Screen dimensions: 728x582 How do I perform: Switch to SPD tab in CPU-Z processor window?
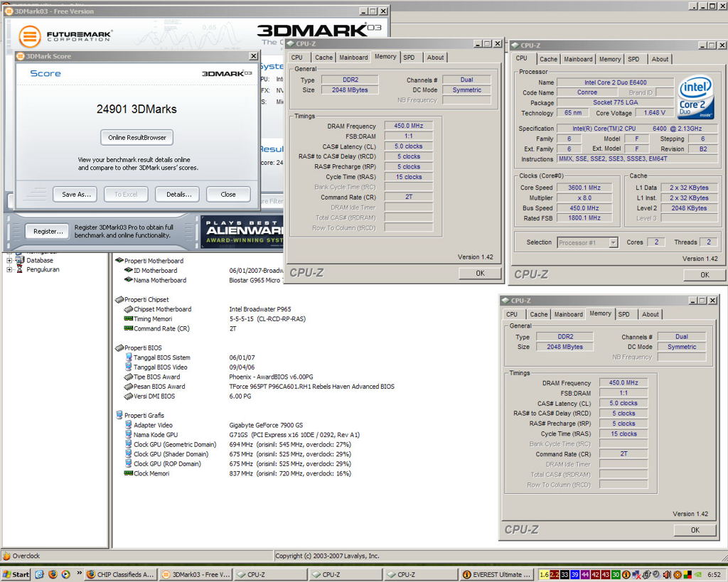[633, 60]
